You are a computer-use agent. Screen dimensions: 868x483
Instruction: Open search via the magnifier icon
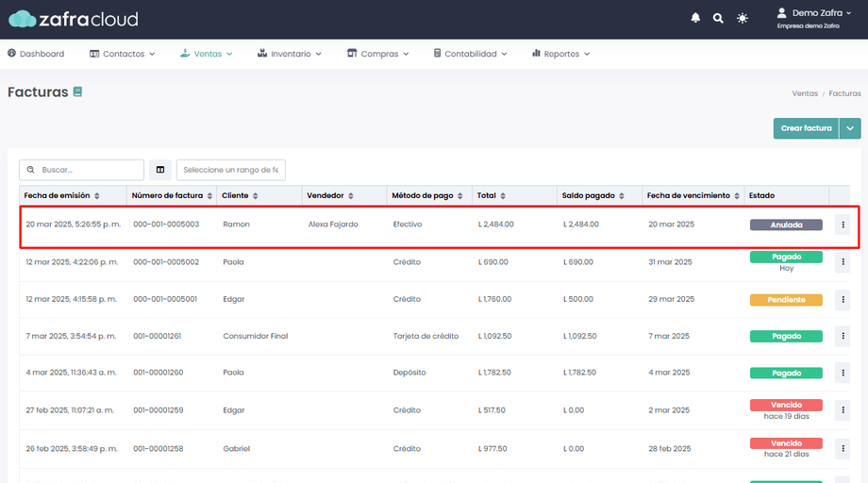[x=719, y=18]
